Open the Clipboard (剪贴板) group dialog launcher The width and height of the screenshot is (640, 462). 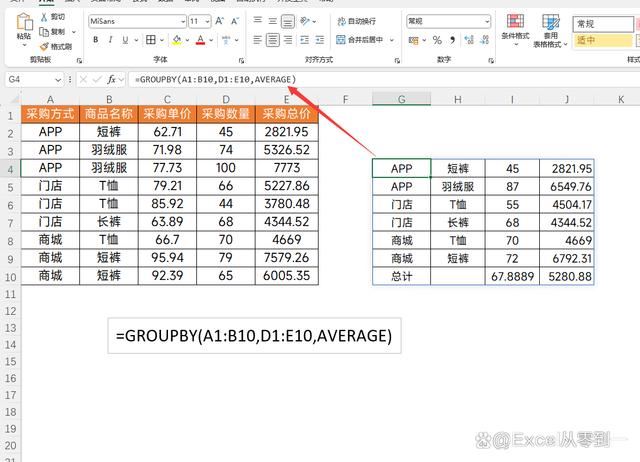click(x=79, y=60)
